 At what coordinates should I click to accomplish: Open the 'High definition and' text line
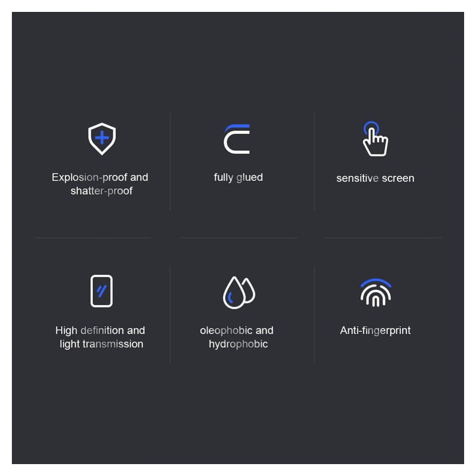(x=100, y=331)
